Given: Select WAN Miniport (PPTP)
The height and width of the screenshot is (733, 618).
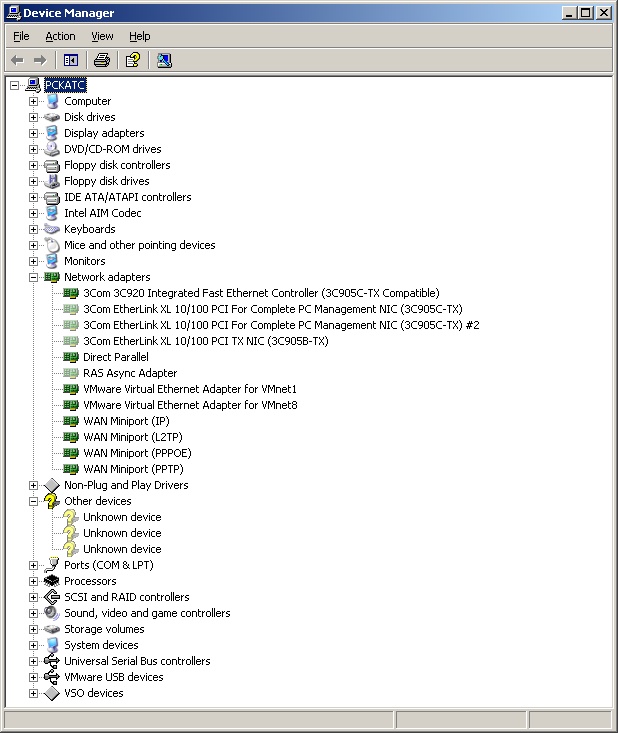Looking at the screenshot, I should [x=133, y=469].
